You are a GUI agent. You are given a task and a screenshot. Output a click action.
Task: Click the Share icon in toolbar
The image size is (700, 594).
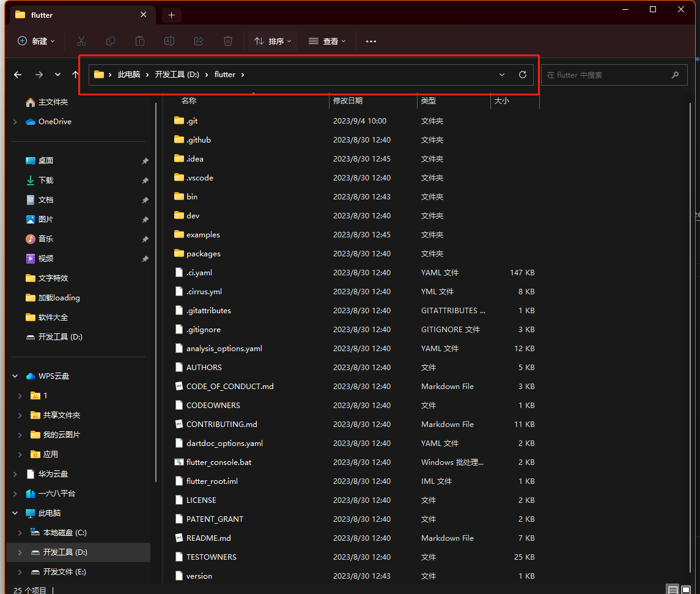[x=199, y=41]
